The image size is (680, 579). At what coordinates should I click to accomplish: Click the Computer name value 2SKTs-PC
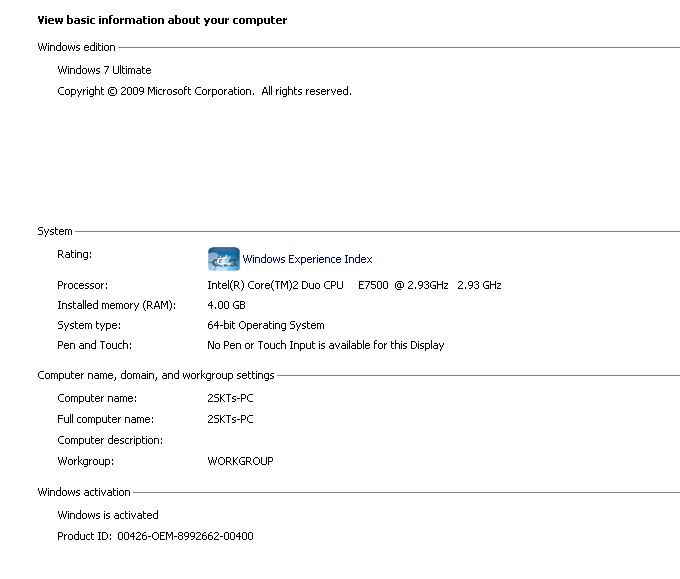point(230,398)
